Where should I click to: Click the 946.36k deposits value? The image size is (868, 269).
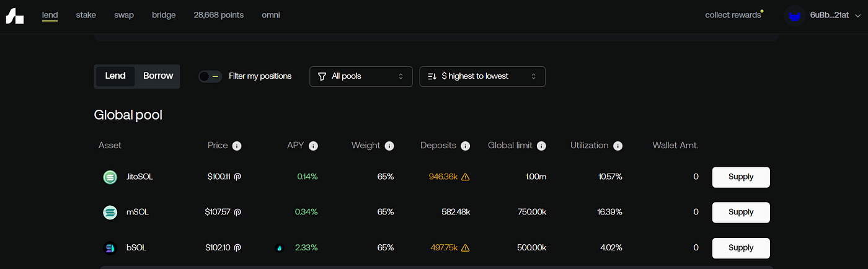click(443, 177)
